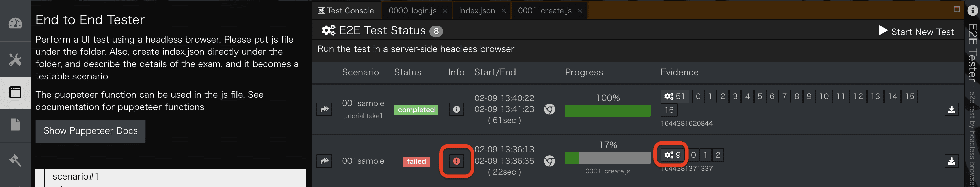Click the 17% progress bar of failed test

(607, 158)
